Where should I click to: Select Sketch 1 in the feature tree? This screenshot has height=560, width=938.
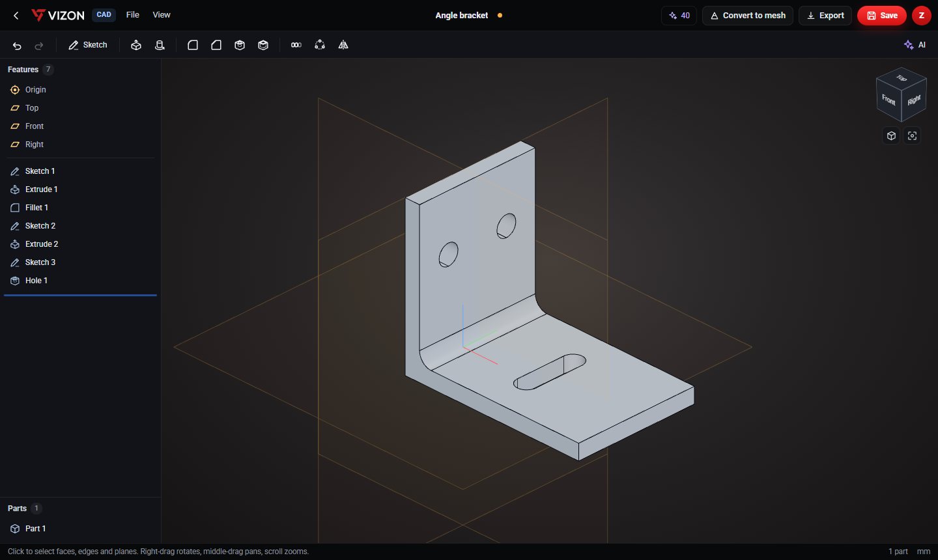tap(80, 171)
